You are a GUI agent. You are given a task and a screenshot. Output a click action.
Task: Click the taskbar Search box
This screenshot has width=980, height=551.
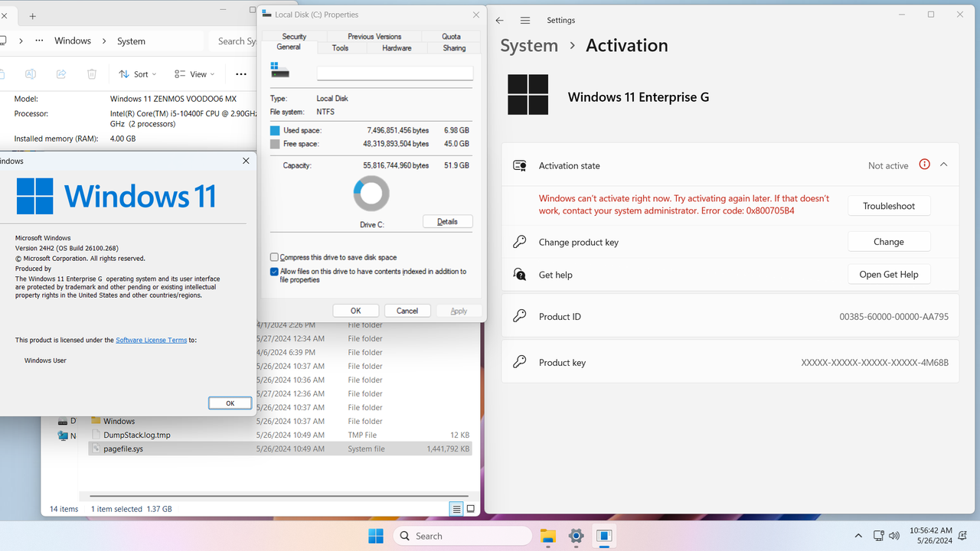click(x=463, y=536)
